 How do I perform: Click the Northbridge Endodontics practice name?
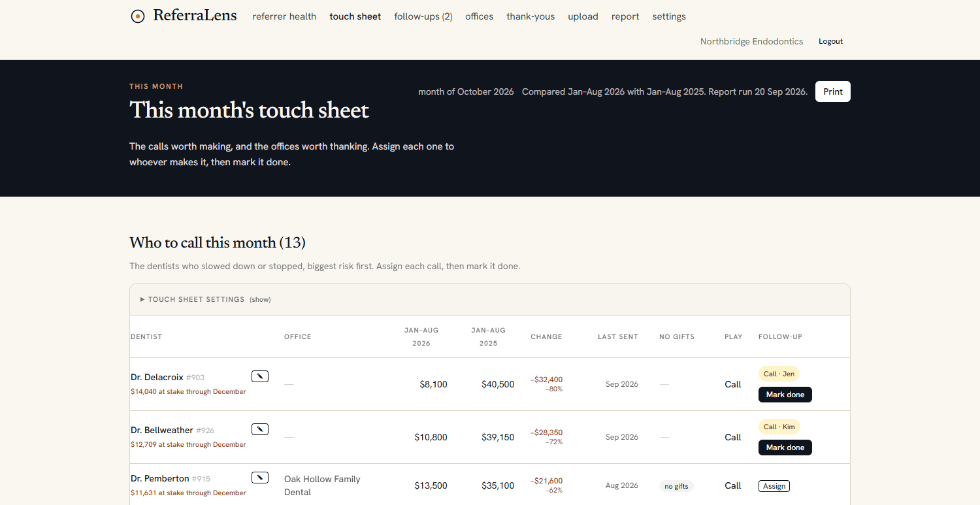click(x=752, y=41)
